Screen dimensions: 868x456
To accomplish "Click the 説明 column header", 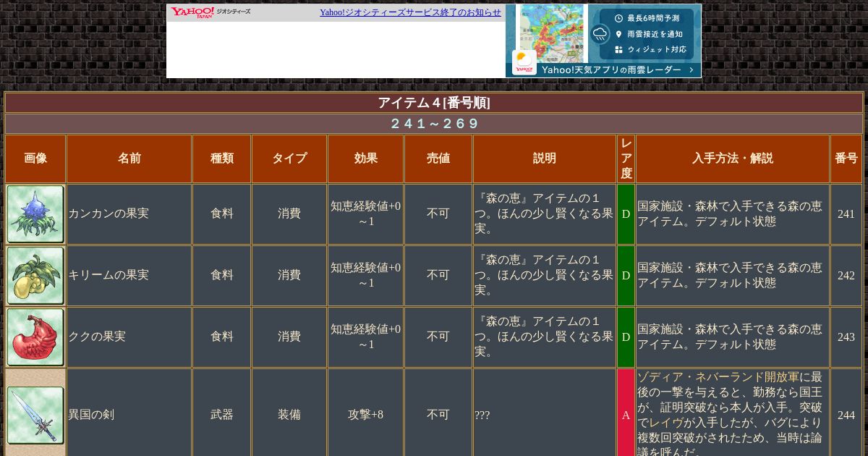I will tap(545, 159).
